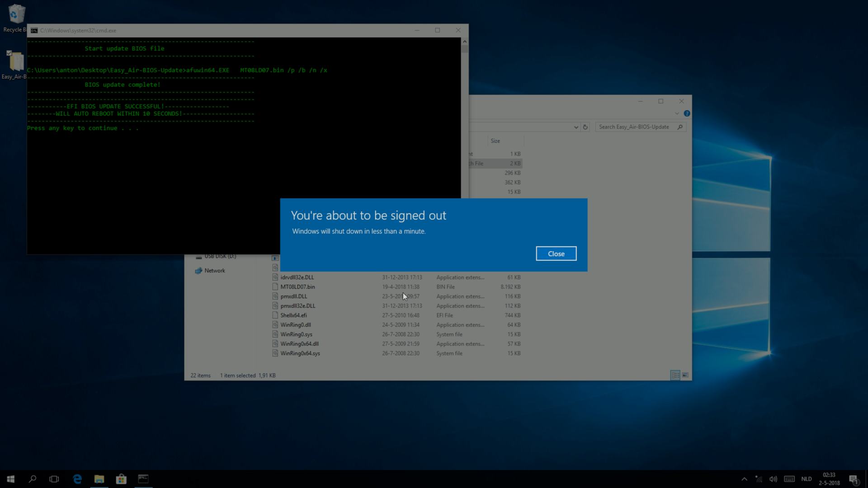
Task: Click the 2 KB size cell of selected file
Action: tap(515, 164)
